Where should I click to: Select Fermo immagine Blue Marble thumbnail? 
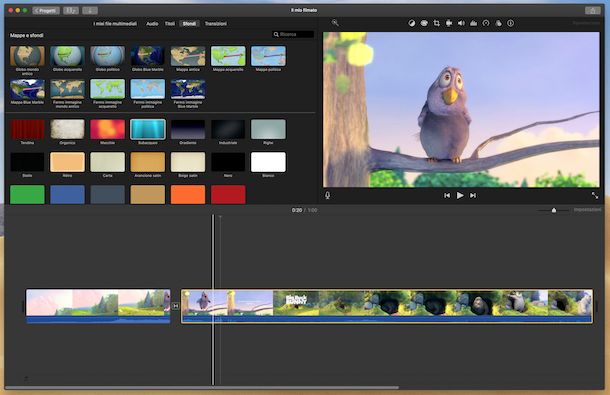click(188, 89)
